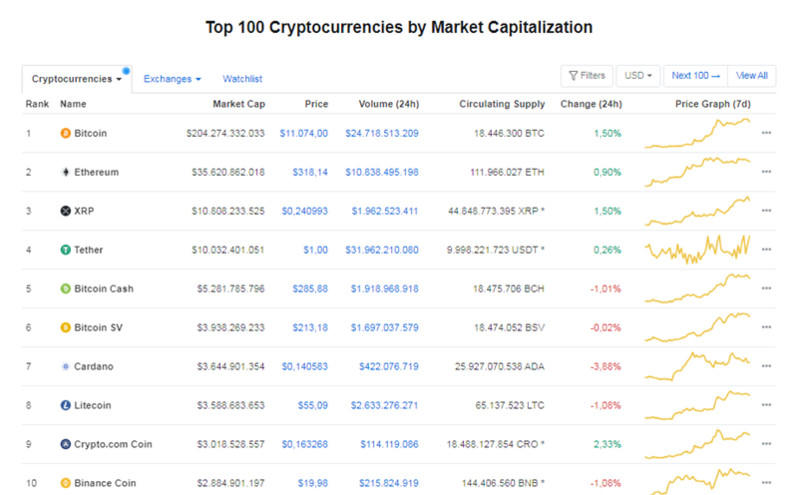The width and height of the screenshot is (798, 495).
Task: Click the View All link
Action: point(752,75)
